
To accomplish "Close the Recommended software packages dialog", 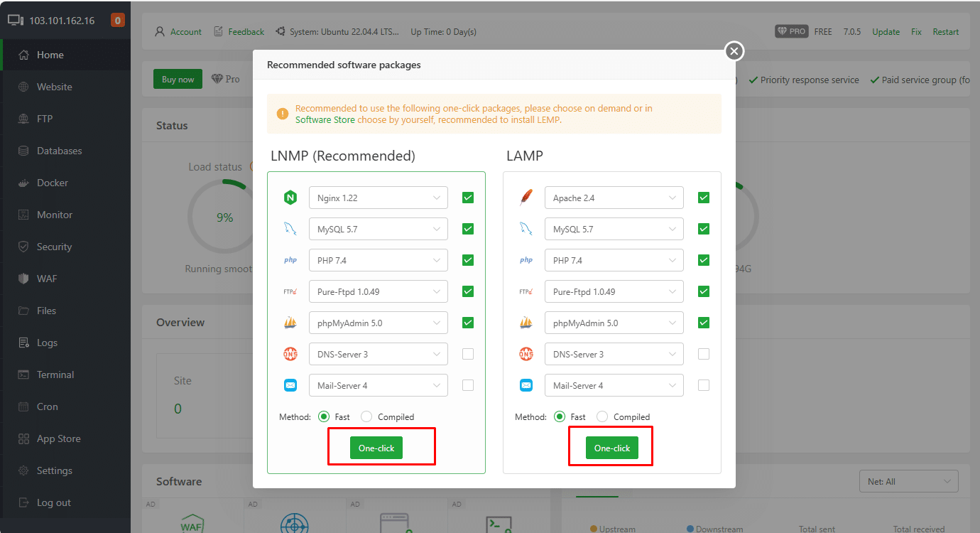I will click(734, 51).
